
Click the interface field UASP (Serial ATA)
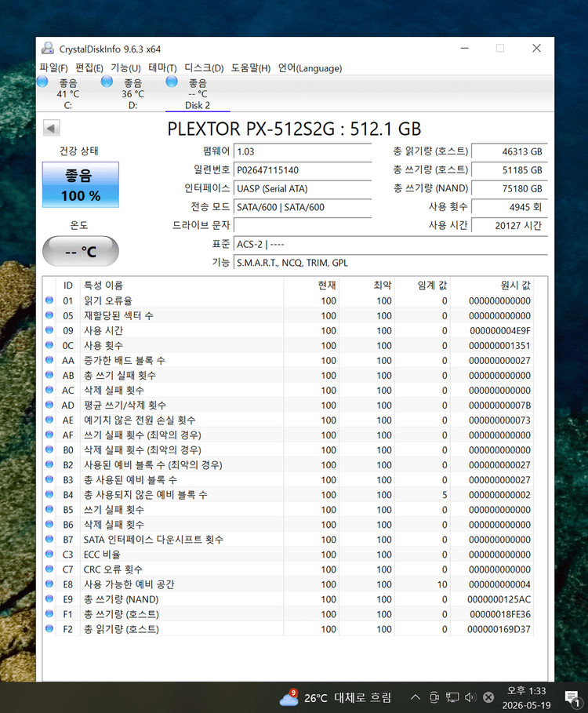pos(303,188)
